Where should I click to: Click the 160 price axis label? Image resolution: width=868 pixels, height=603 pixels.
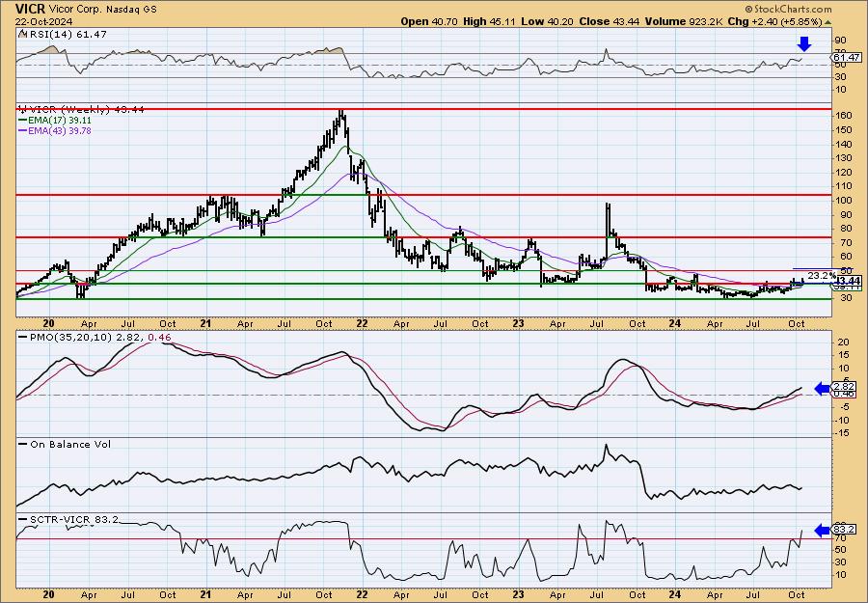844,117
